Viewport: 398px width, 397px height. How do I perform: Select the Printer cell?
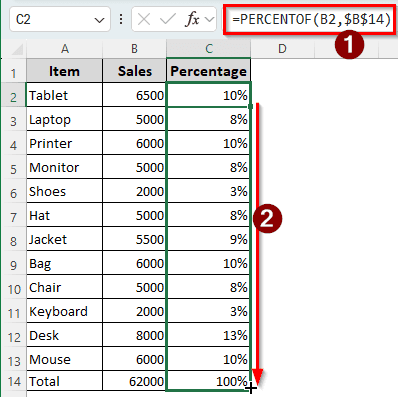point(64,143)
